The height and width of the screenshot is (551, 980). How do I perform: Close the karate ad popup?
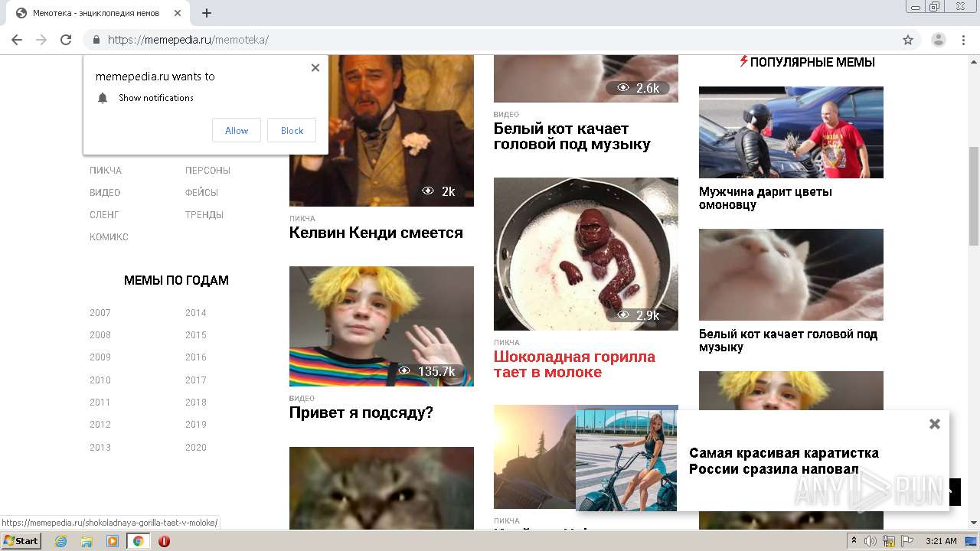click(x=934, y=424)
